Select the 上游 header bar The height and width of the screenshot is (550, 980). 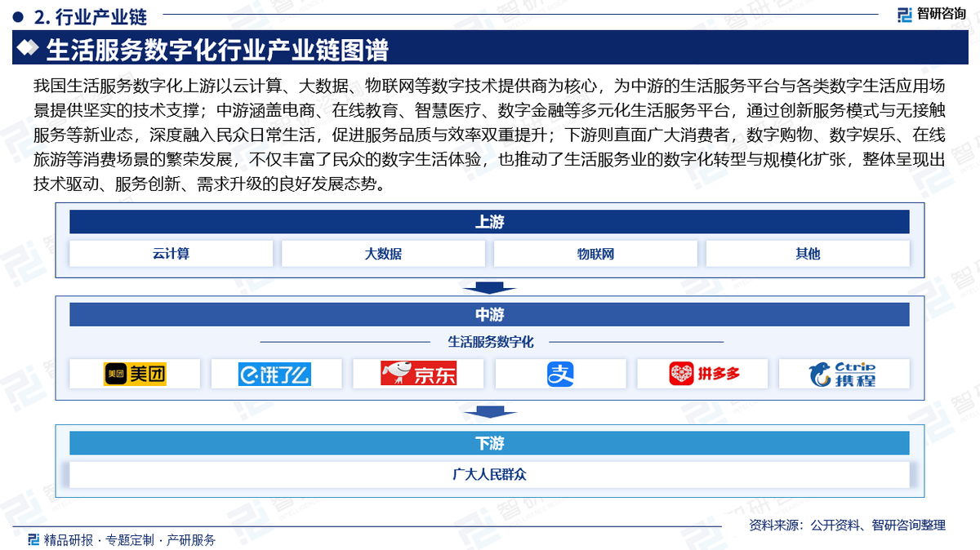pos(489,222)
